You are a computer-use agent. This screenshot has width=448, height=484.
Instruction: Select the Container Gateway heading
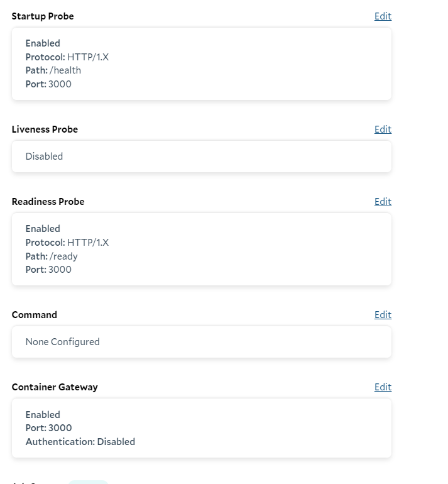coord(55,387)
